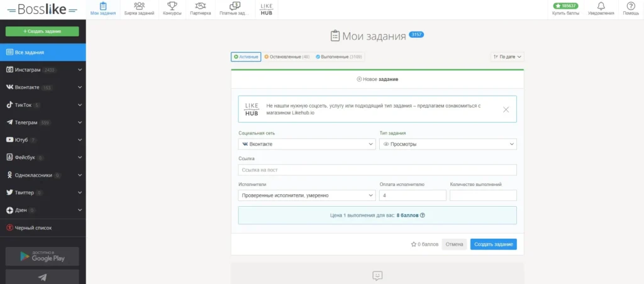Click the ТикТок icon in sidebar
This screenshot has width=644, height=284.
click(10, 105)
